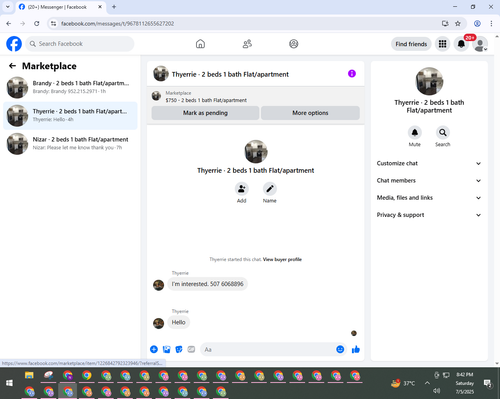Open the Chrome tab search dropdown
This screenshot has width=500, height=399.
point(8,7)
